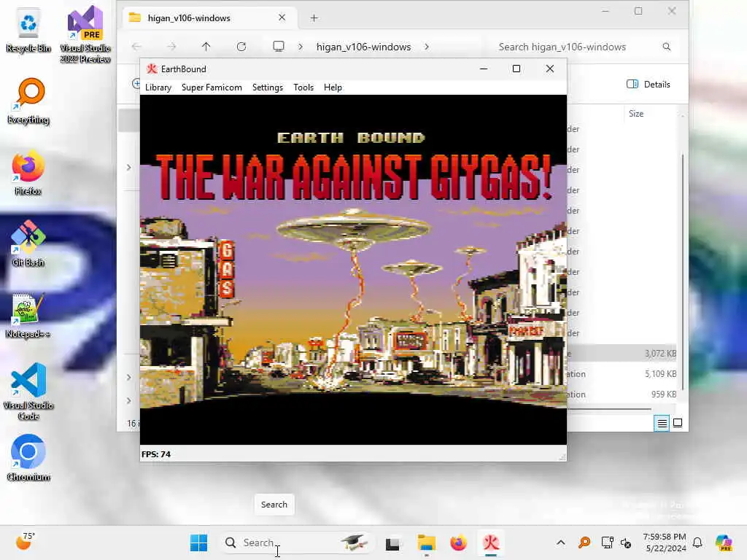Go back in File Explorer

click(136, 47)
